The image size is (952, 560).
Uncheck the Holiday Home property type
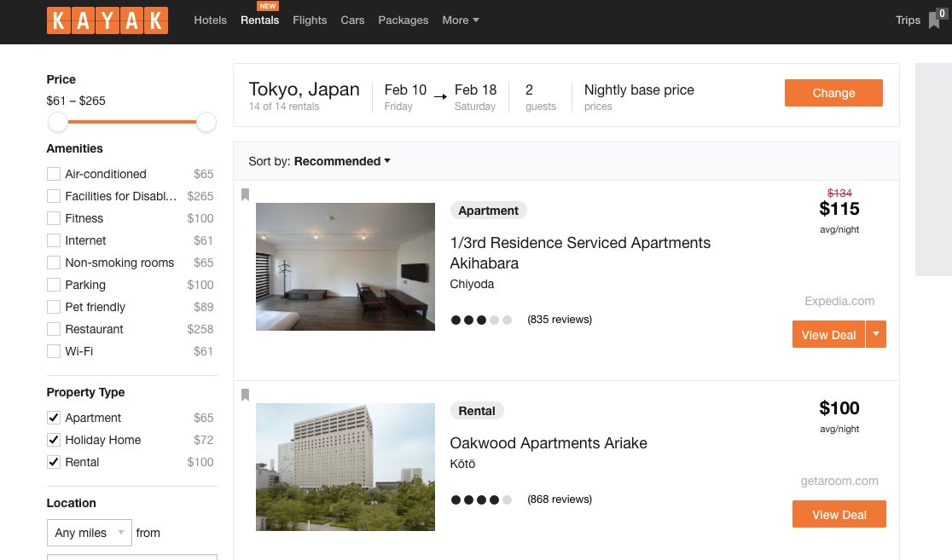click(x=54, y=440)
